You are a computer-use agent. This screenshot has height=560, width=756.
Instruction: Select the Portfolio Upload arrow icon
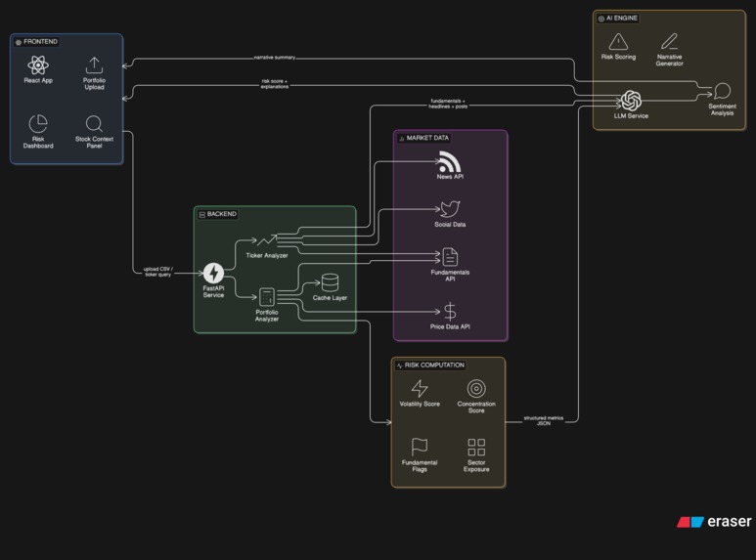click(94, 65)
